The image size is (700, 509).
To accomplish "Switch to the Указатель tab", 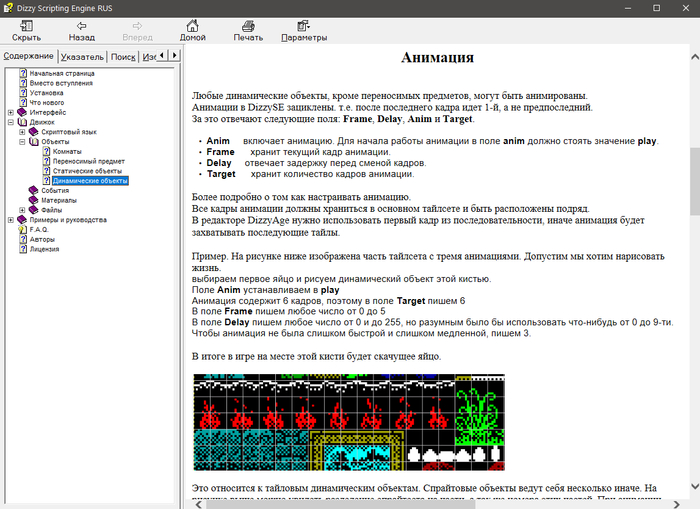I will (x=82, y=57).
